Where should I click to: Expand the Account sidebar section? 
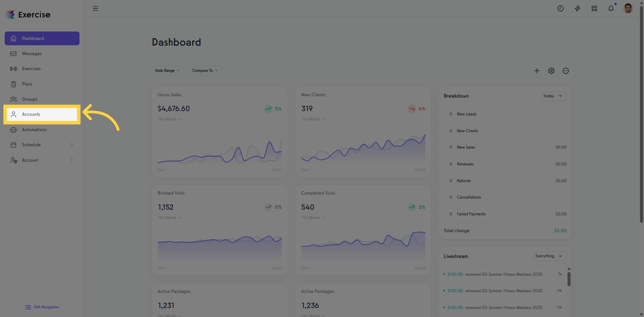[30, 160]
